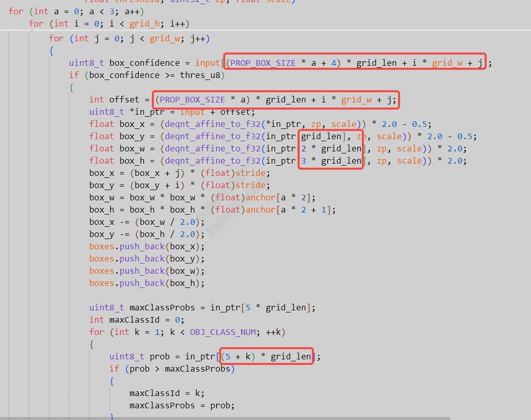This screenshot has height=420, width=531.
Task: Click 'anchor[a * 2 + 1]' expression
Action: coord(288,209)
